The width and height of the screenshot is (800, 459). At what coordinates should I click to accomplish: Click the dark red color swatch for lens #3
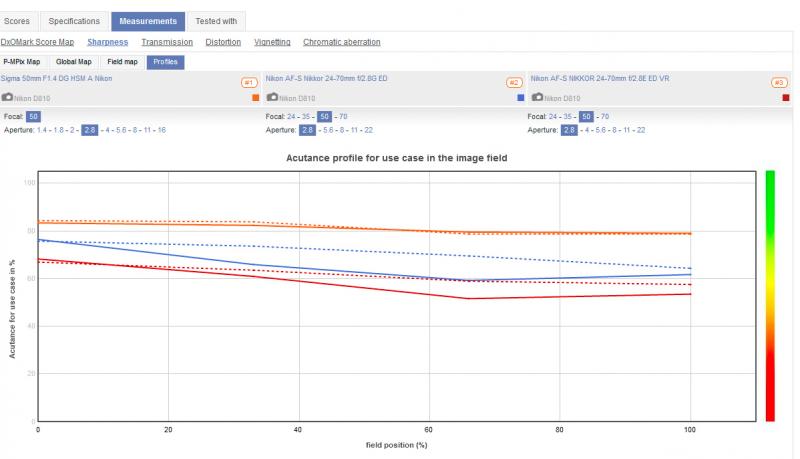[x=786, y=97]
